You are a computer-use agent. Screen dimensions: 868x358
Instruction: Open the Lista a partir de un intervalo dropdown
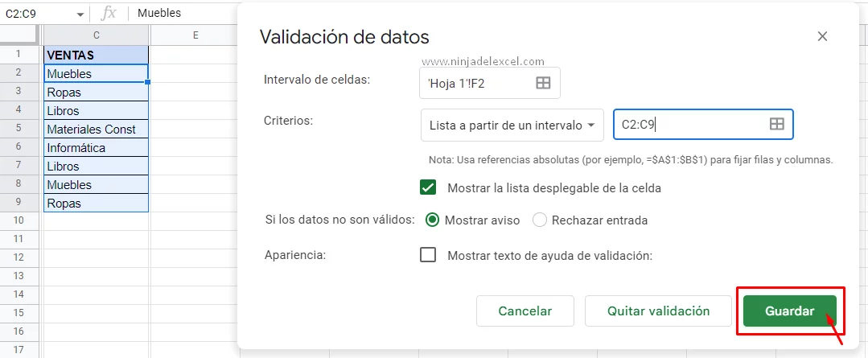512,125
